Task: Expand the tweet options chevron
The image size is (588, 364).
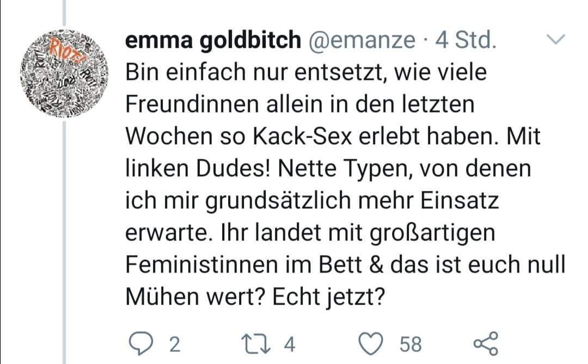Action: click(x=555, y=39)
